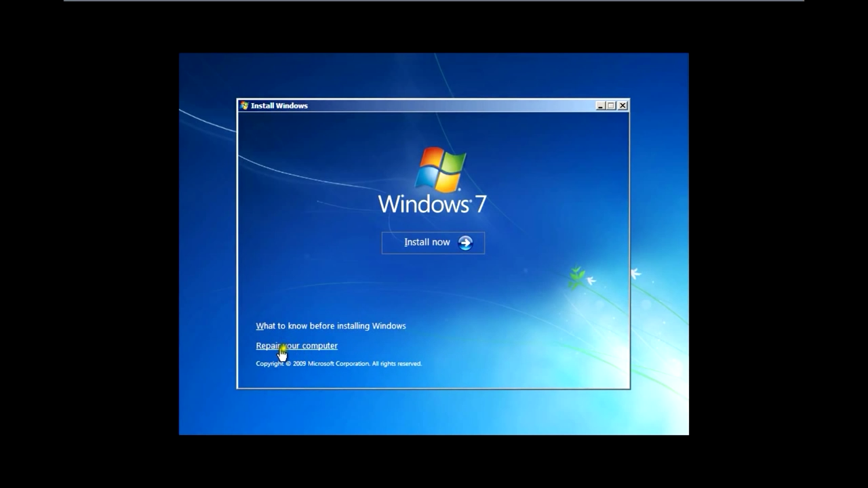Click the Microsoft copyright notice text
Viewport: 868px width, 488px height.
pyautogui.click(x=338, y=364)
